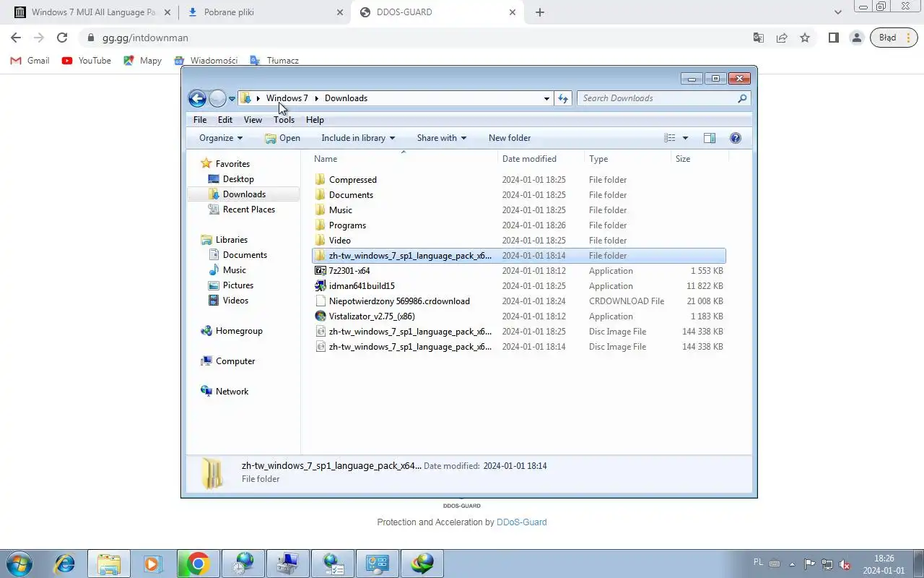Select Desktop under Favorites
Screen dimensions: 924x578
238,179
